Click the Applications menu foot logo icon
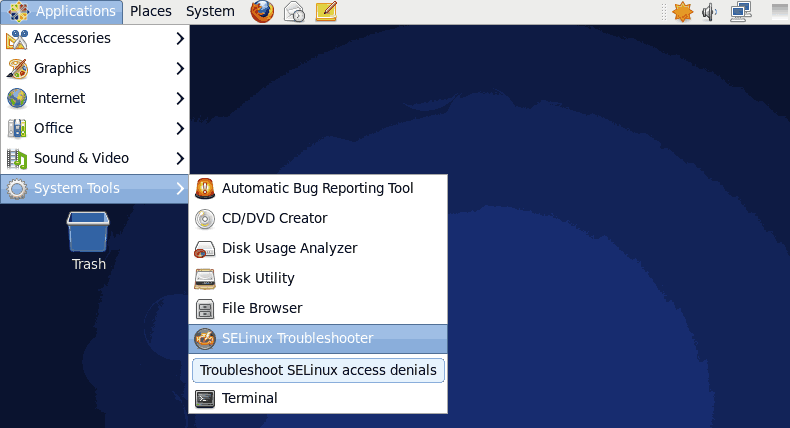 click(18, 12)
